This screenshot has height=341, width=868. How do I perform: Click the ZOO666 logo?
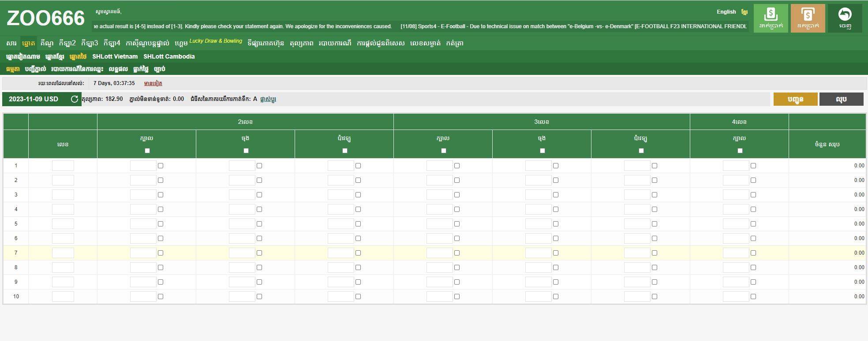pyautogui.click(x=45, y=19)
